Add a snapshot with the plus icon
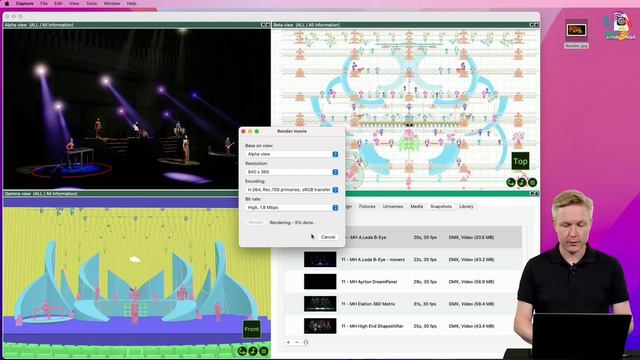 pos(288,342)
